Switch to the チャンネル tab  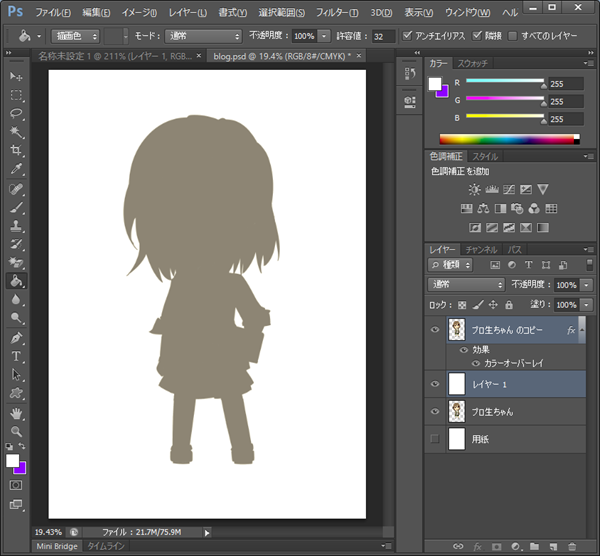coord(481,249)
